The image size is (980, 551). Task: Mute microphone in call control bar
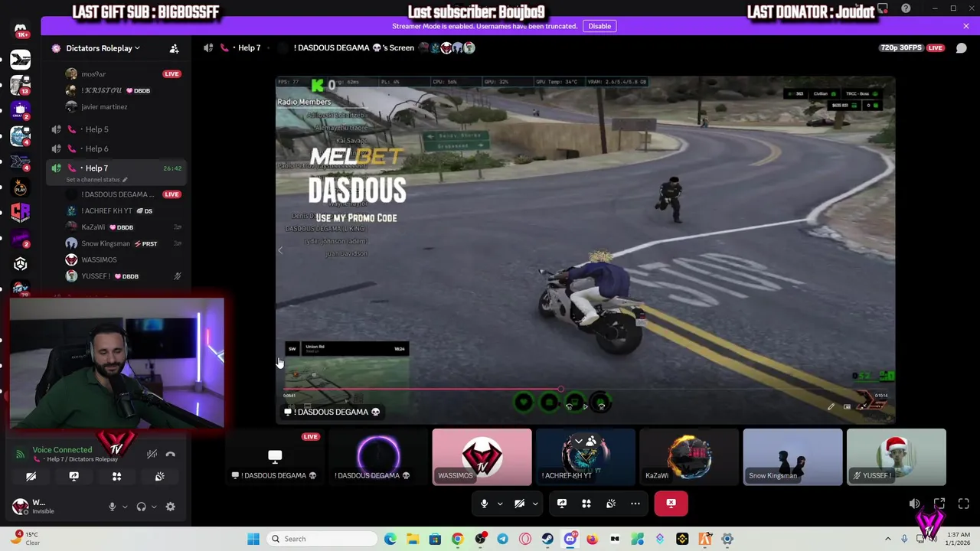coord(484,503)
